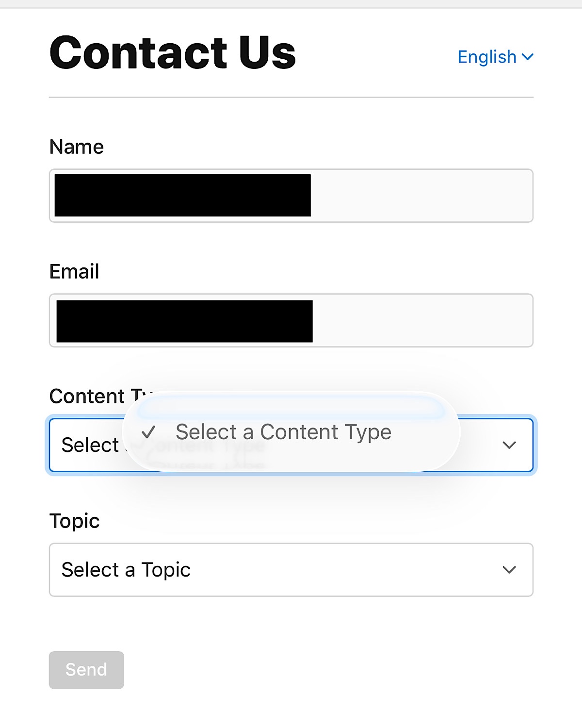This screenshot has height=728, width=582.
Task: Click the blacked-out value in Email field
Action: (x=184, y=321)
